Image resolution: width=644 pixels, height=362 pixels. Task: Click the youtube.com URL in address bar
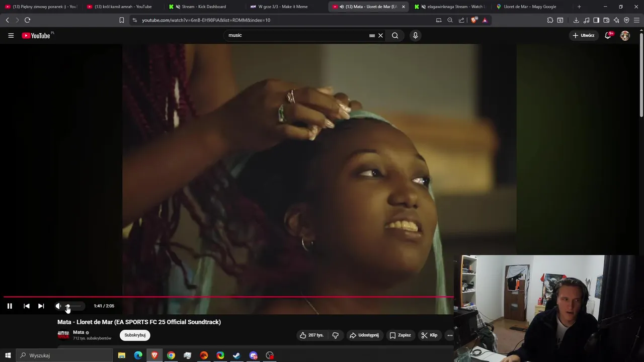coord(206,20)
